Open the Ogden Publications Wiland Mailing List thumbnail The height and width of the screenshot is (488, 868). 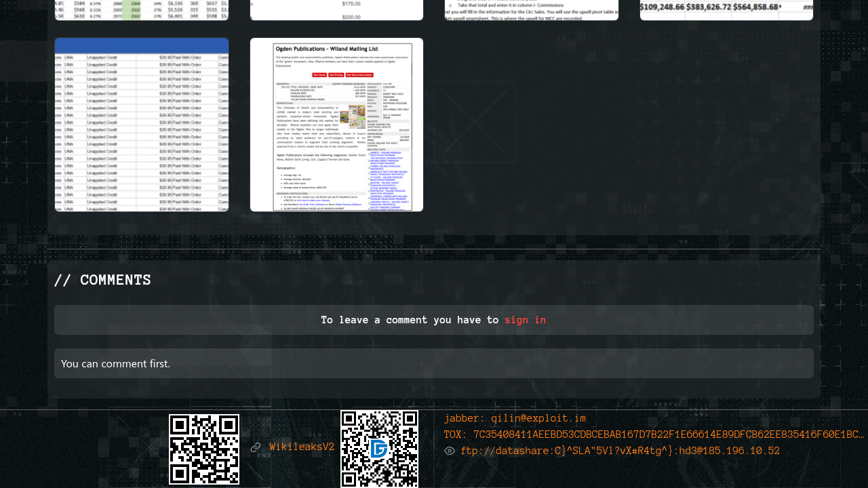click(336, 125)
